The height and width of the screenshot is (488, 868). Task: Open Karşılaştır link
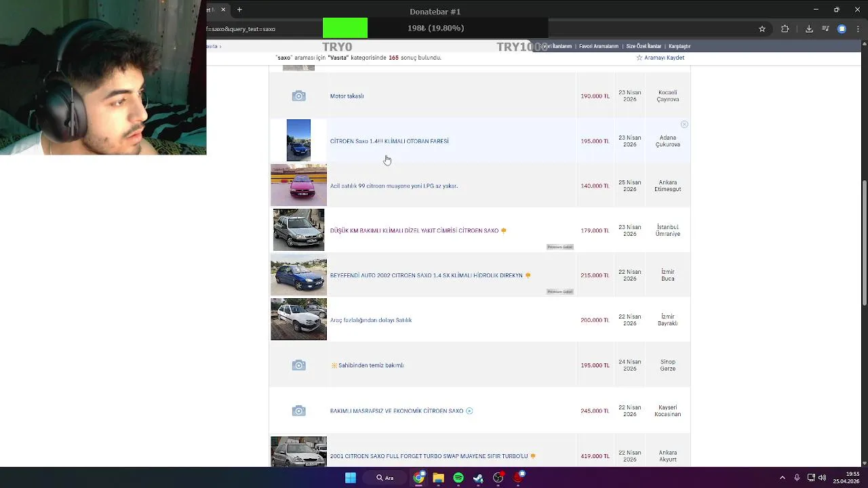(x=679, y=46)
